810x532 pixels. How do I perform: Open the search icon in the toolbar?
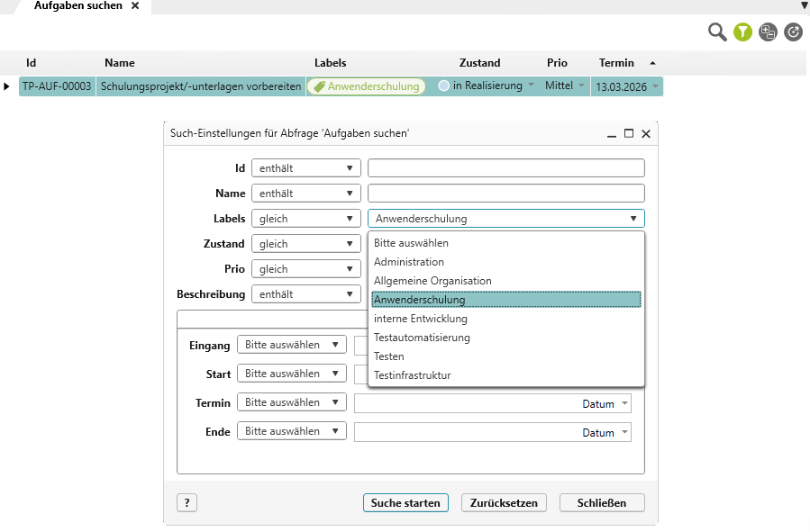pyautogui.click(x=716, y=32)
